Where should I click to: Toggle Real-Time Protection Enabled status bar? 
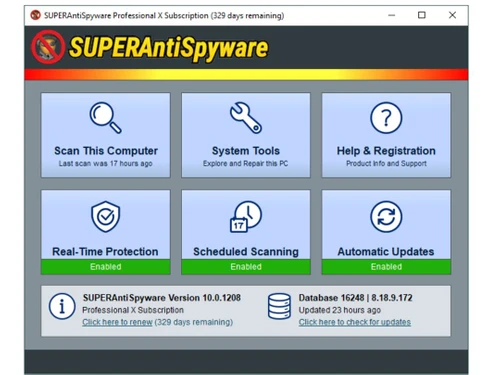click(x=106, y=267)
